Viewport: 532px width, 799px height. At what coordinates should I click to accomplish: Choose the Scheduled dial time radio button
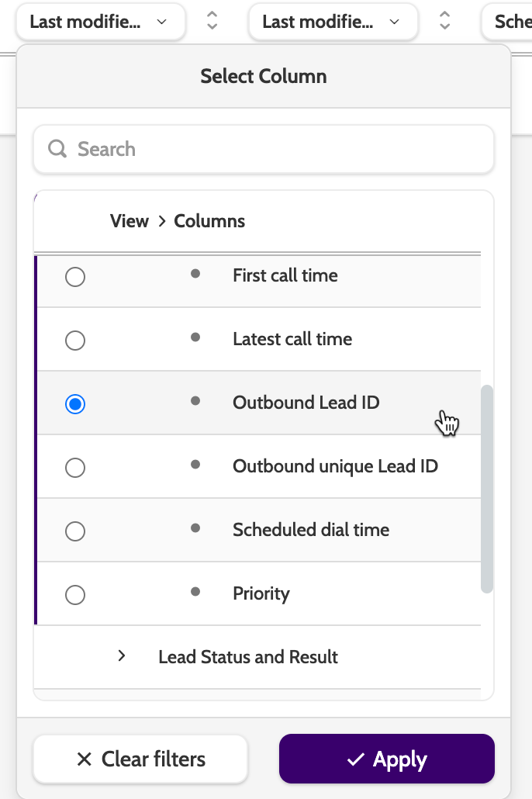click(x=75, y=531)
